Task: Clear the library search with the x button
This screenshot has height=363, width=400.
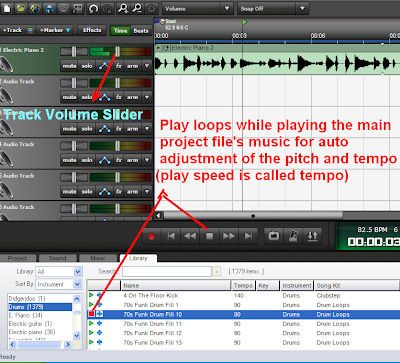Action: pos(217,272)
